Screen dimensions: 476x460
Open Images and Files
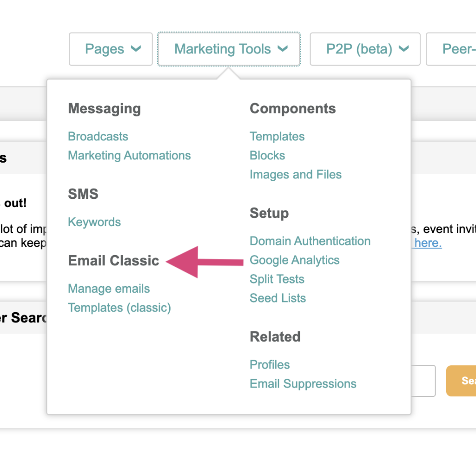296,174
